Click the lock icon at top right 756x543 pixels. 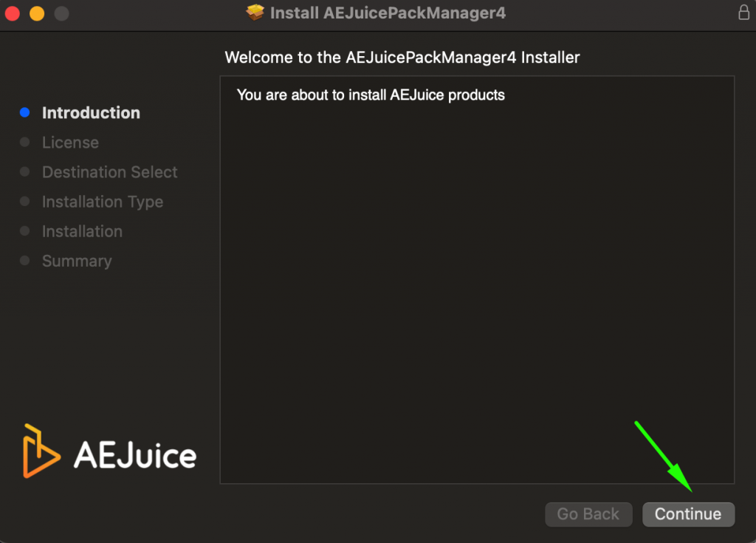click(744, 13)
